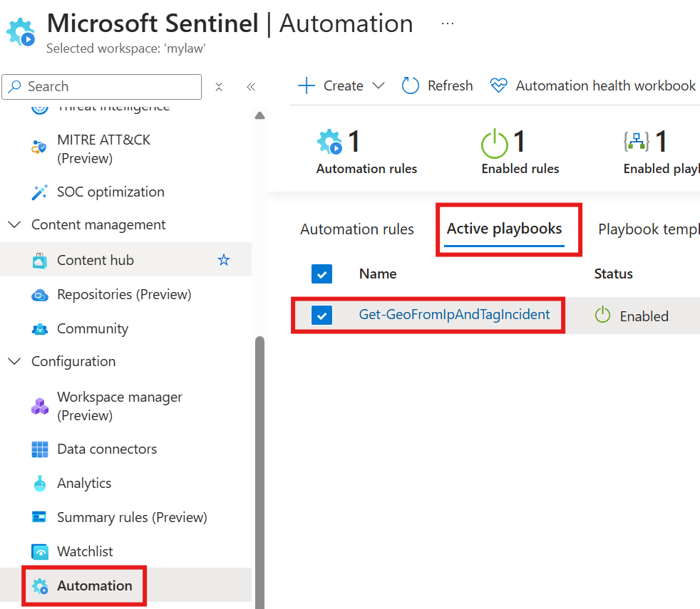Collapse the sidebar with double-chevron button
This screenshot has width=700, height=609.
251,87
